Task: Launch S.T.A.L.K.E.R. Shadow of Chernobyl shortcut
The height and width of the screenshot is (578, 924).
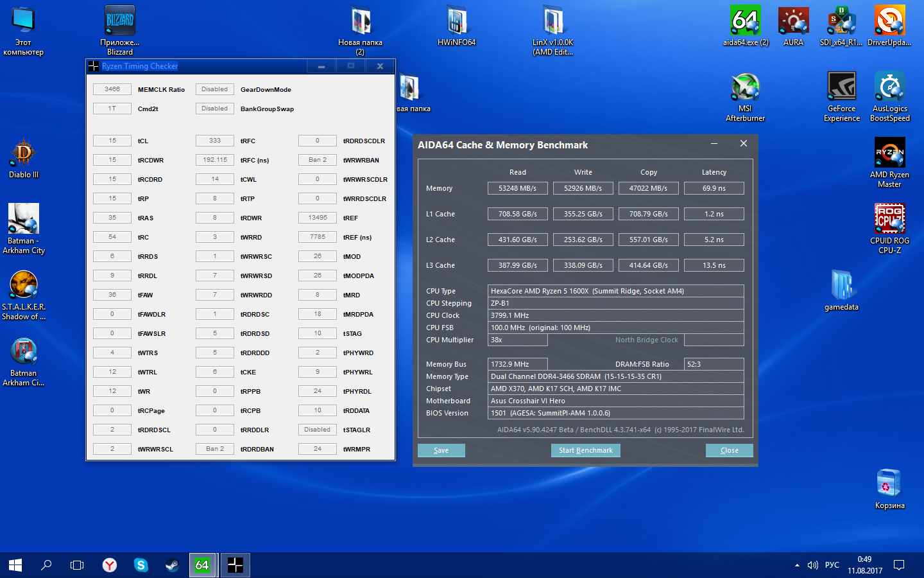Action: pos(24,295)
